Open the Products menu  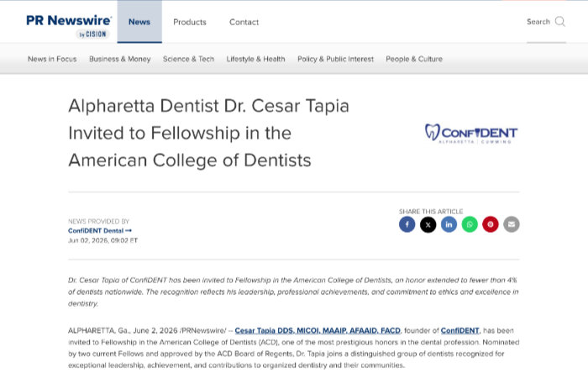pos(190,22)
